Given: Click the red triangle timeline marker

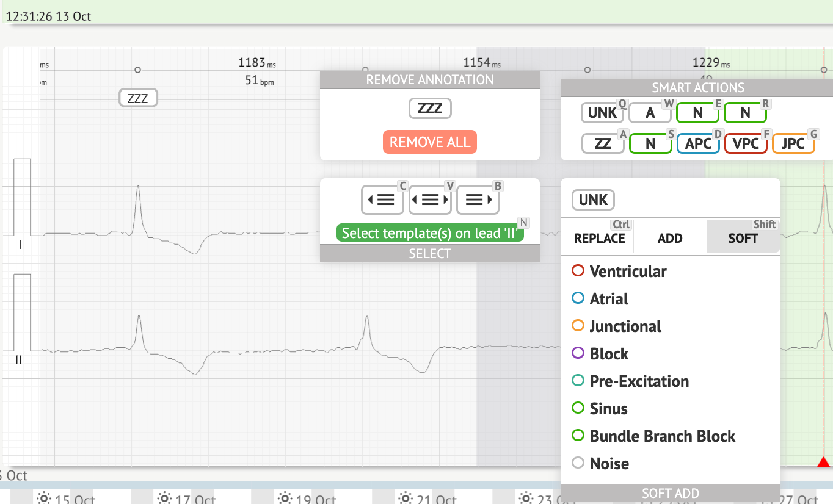Looking at the screenshot, I should coord(823,463).
